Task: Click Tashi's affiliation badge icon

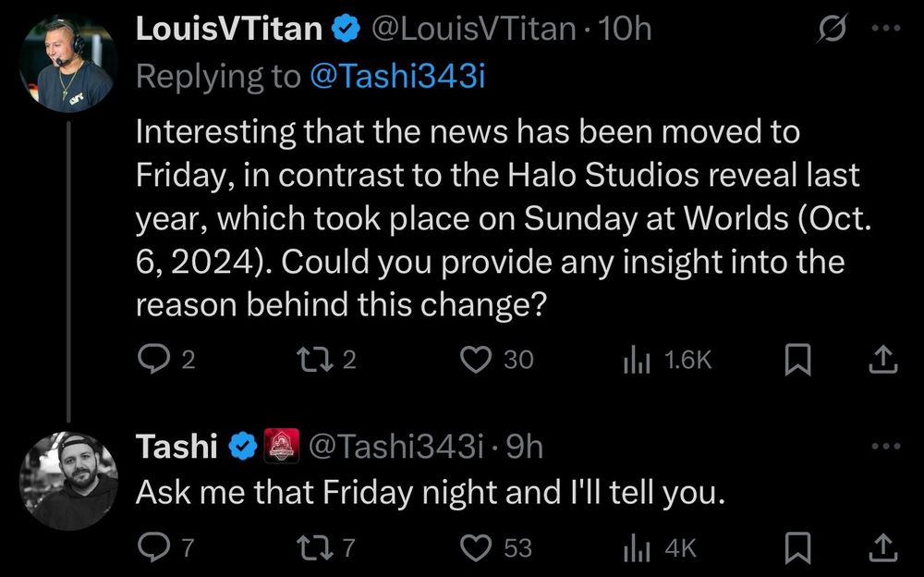Action: coord(281,448)
